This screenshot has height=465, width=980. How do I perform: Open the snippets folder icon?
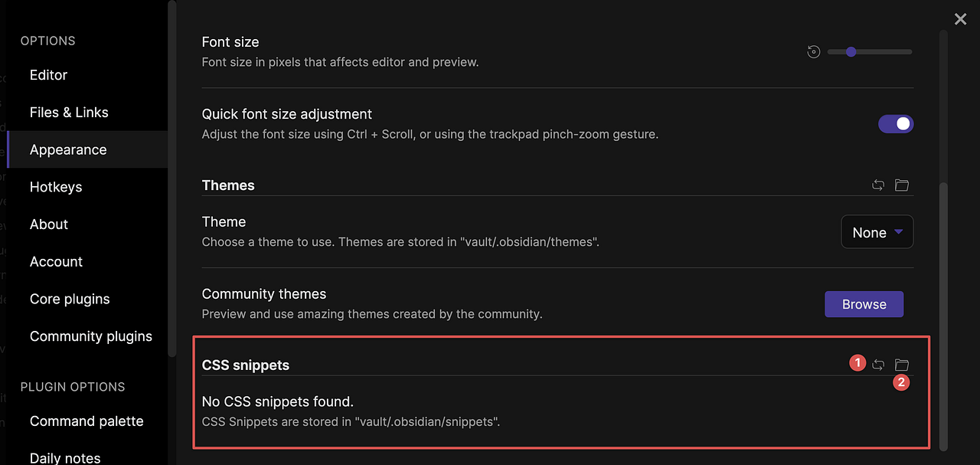pos(901,365)
